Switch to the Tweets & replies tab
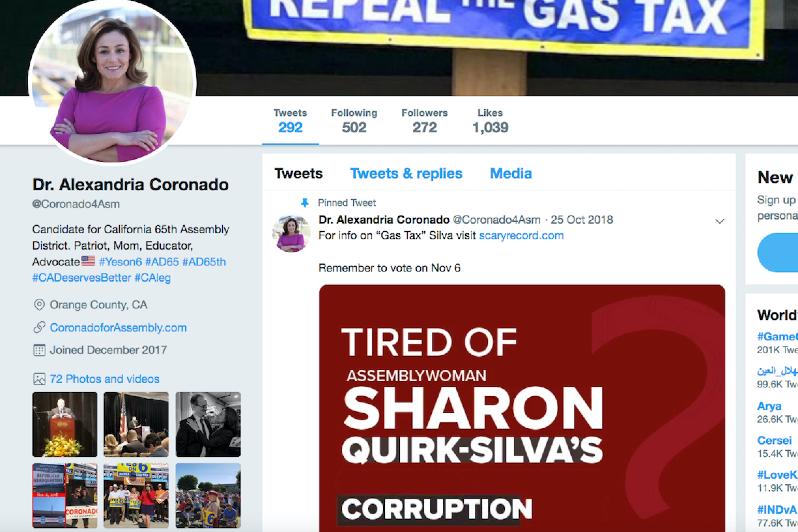798x532 pixels. coord(406,173)
